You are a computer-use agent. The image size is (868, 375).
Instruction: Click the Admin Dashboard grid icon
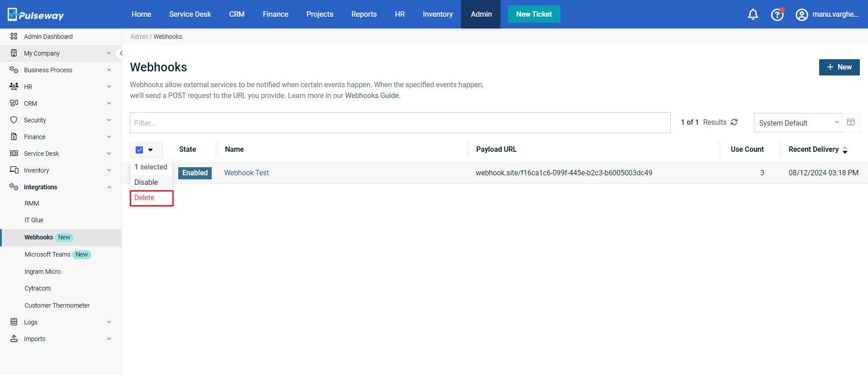coord(14,37)
